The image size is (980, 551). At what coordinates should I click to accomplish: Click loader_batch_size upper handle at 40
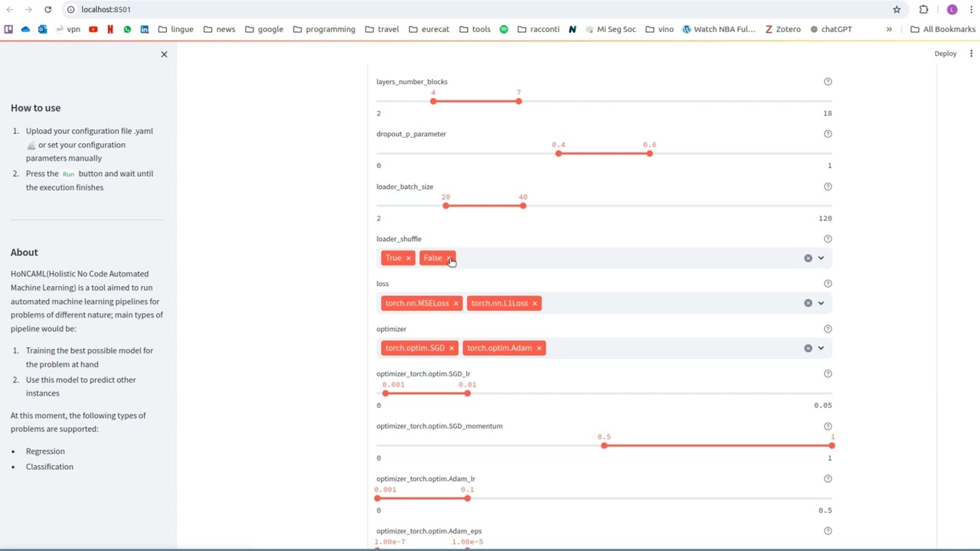click(523, 206)
